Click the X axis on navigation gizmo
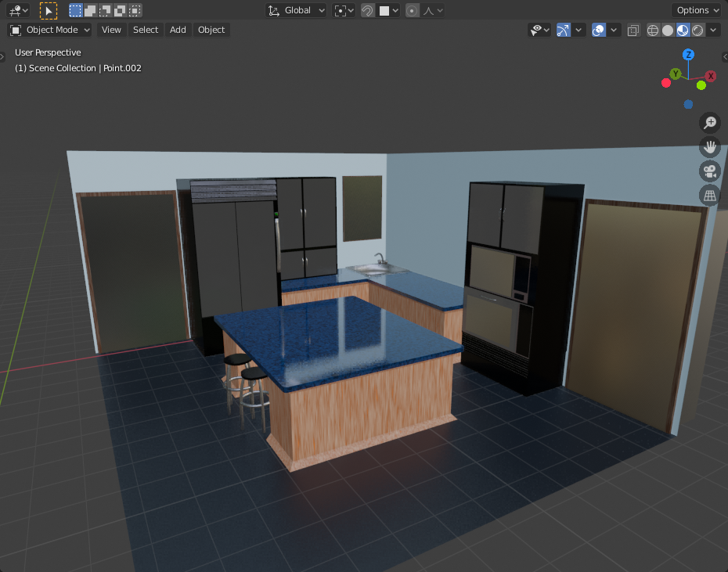The height and width of the screenshot is (572, 728). pos(710,76)
